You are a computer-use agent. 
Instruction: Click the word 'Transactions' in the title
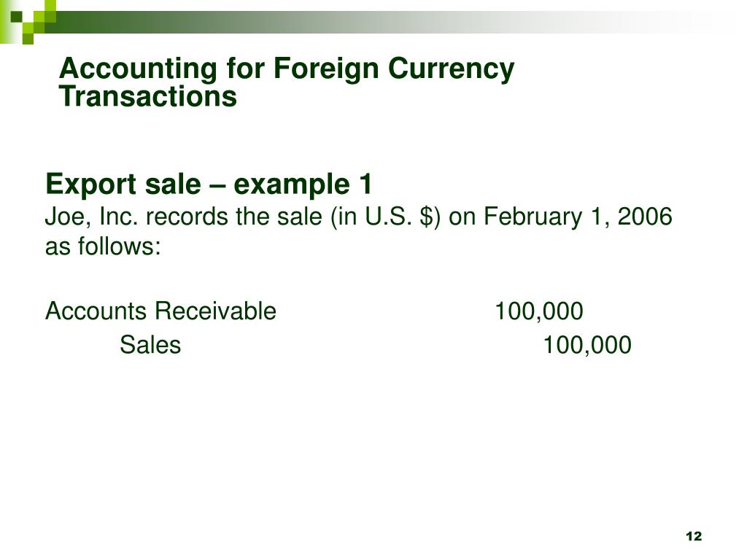147,96
